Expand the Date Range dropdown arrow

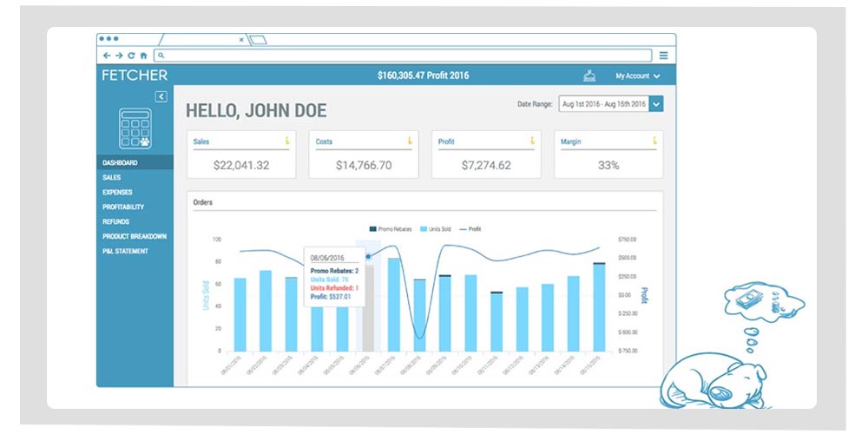pyautogui.click(x=656, y=104)
